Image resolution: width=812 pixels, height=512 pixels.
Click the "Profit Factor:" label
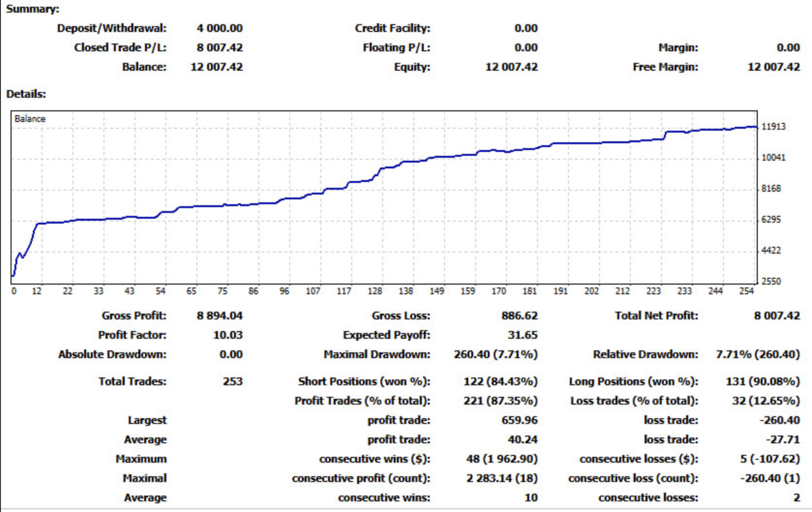pyautogui.click(x=132, y=335)
